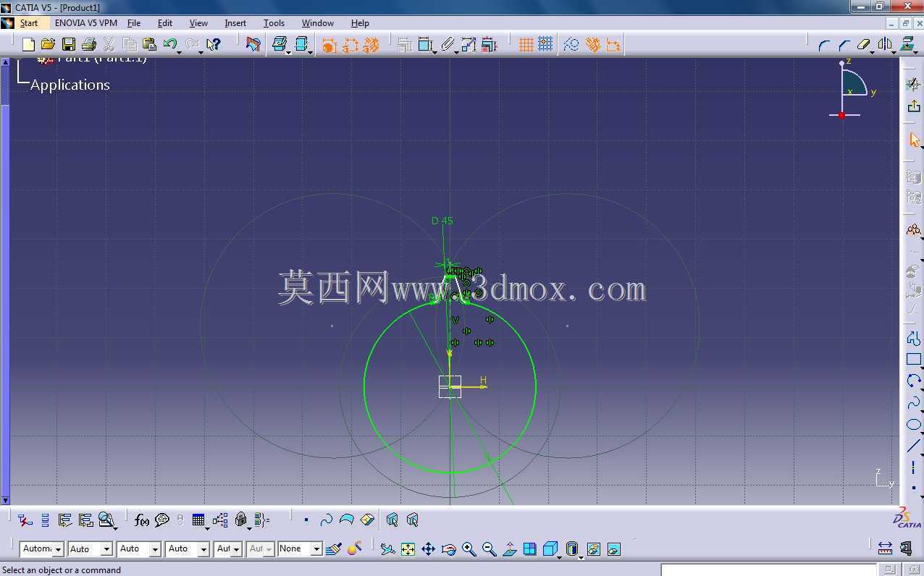Activate the What's This help pointer icon

(x=213, y=45)
